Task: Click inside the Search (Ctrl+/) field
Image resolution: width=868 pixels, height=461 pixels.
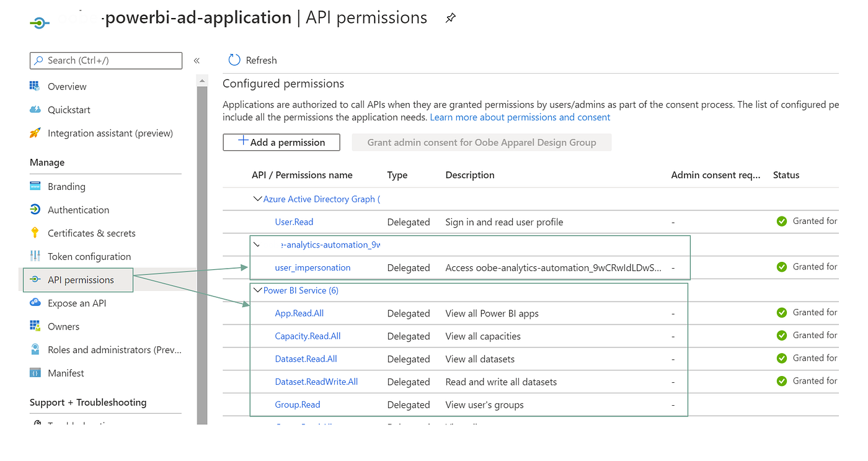Action: pyautogui.click(x=105, y=60)
